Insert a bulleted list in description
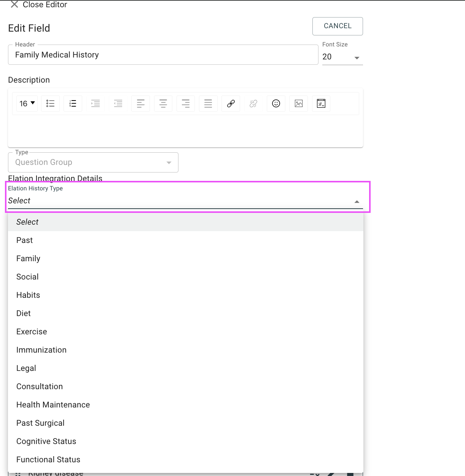 click(50, 104)
